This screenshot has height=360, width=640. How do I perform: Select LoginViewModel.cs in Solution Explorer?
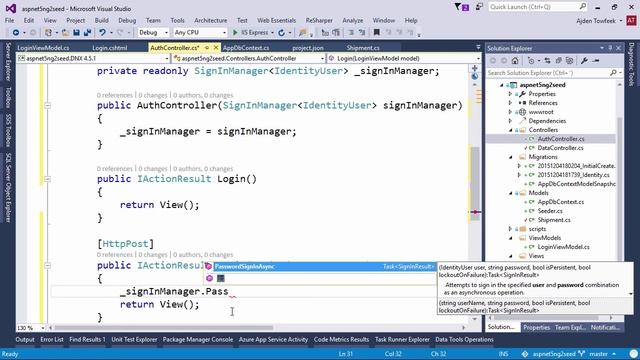click(x=563, y=247)
